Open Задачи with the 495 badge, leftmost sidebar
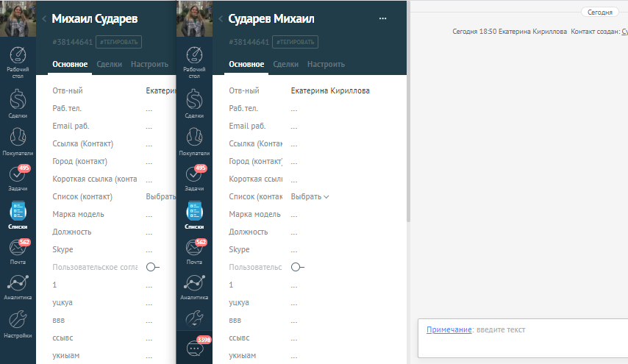 click(x=18, y=176)
